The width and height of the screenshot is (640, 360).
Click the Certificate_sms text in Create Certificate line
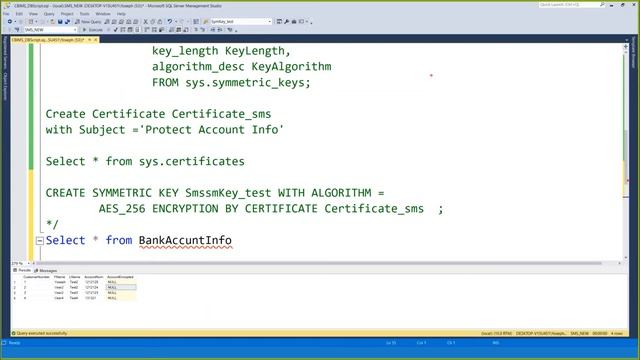(x=221, y=114)
